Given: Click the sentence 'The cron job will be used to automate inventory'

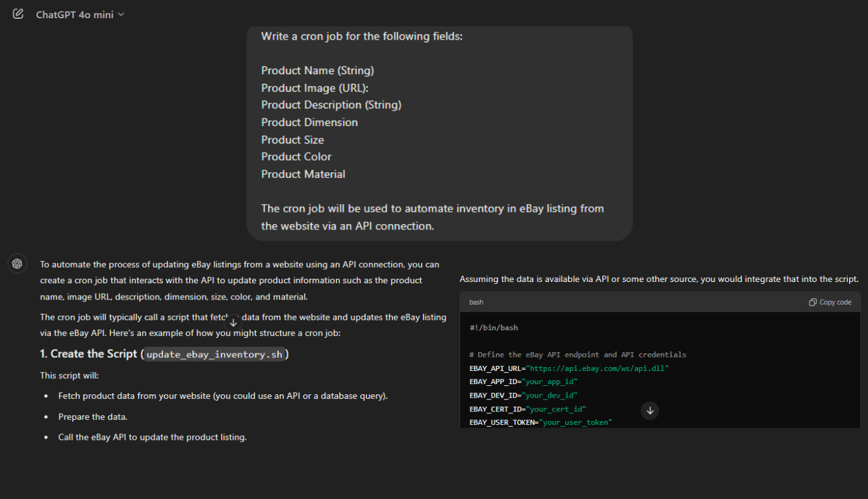Looking at the screenshot, I should (x=433, y=217).
